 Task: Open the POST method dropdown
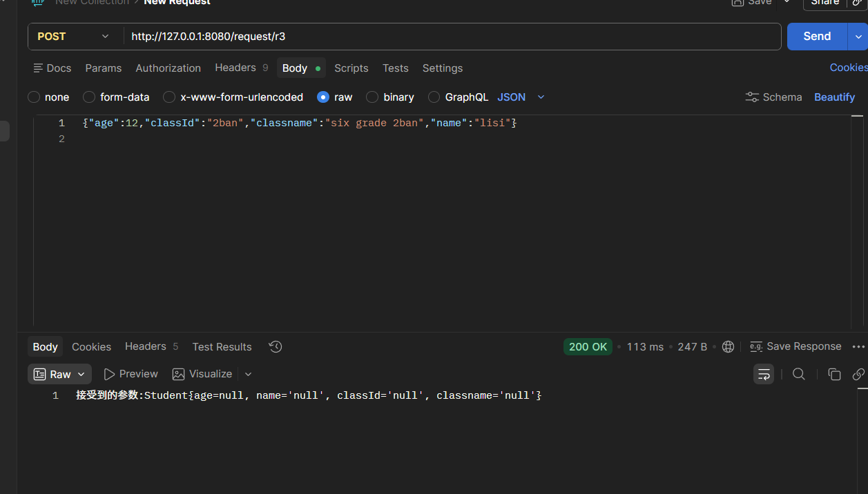point(75,37)
